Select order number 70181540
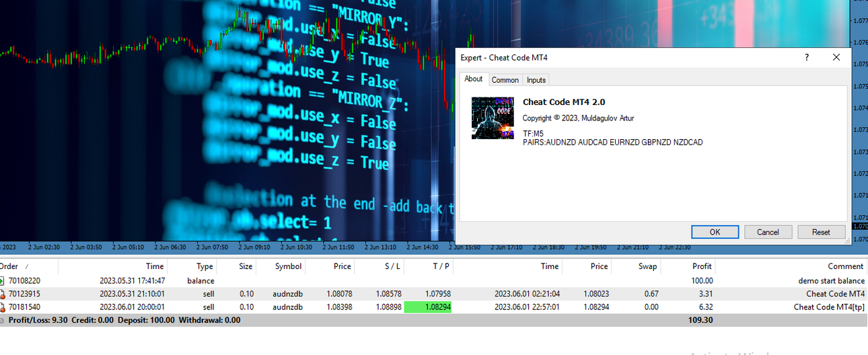 click(x=24, y=307)
